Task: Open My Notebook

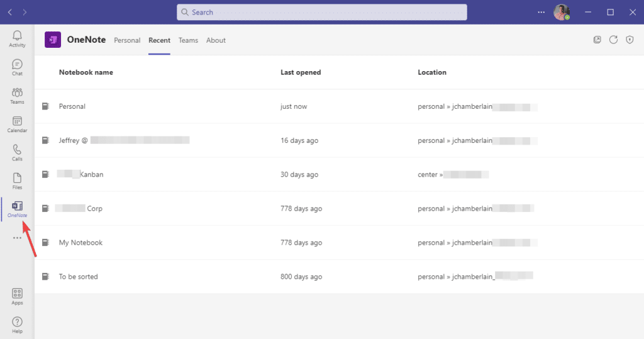Action: [x=80, y=243]
